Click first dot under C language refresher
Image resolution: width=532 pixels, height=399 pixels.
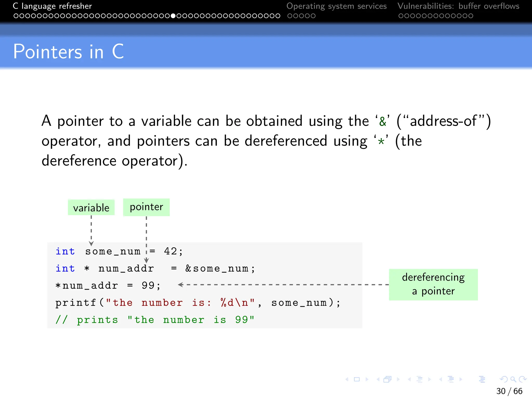[x=16, y=16]
